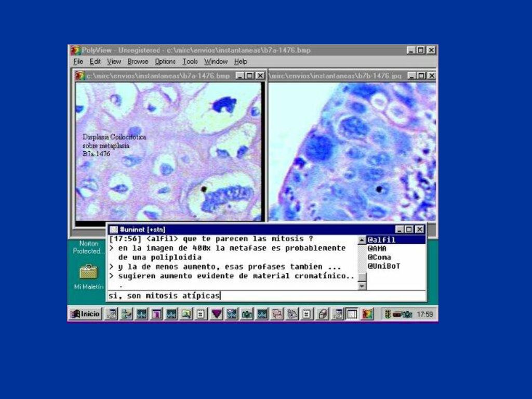This screenshot has height=399, width=532.
Task: Select @alfil in the nick list
Action: (395, 240)
